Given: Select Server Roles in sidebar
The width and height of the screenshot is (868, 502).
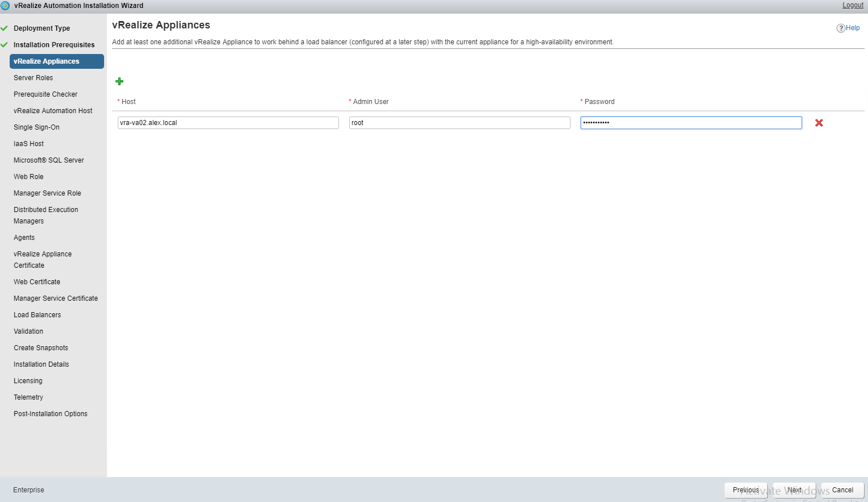Looking at the screenshot, I should pyautogui.click(x=33, y=78).
